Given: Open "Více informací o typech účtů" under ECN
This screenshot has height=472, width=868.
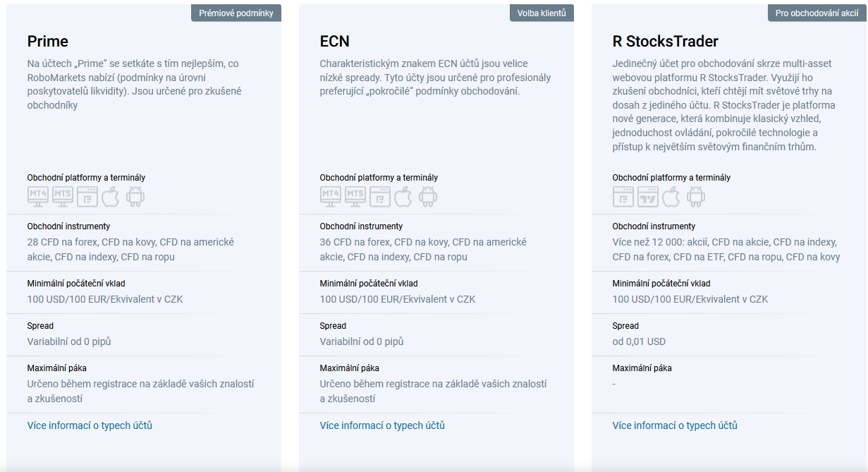Looking at the screenshot, I should 382,425.
